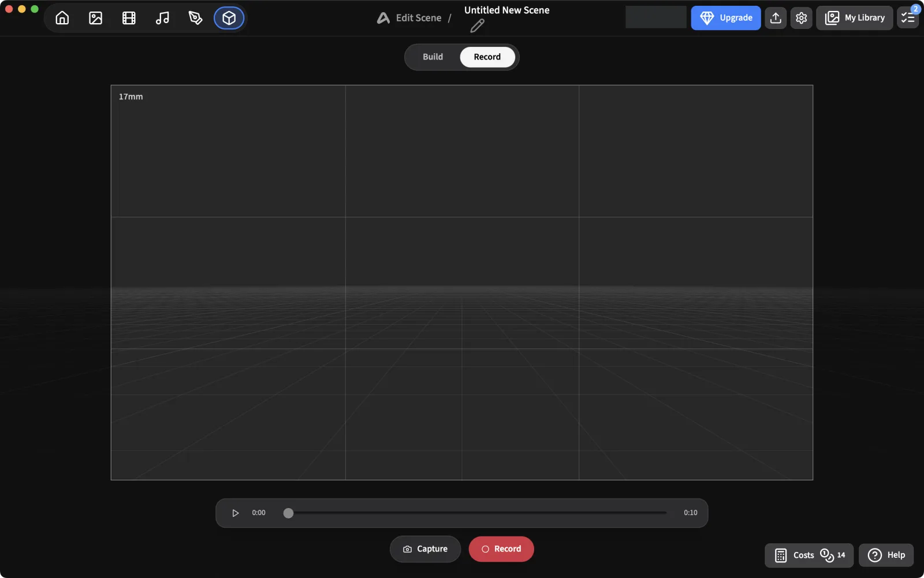Click the timeline scrubber handle
Screen dimensions: 924x578
[288, 513]
